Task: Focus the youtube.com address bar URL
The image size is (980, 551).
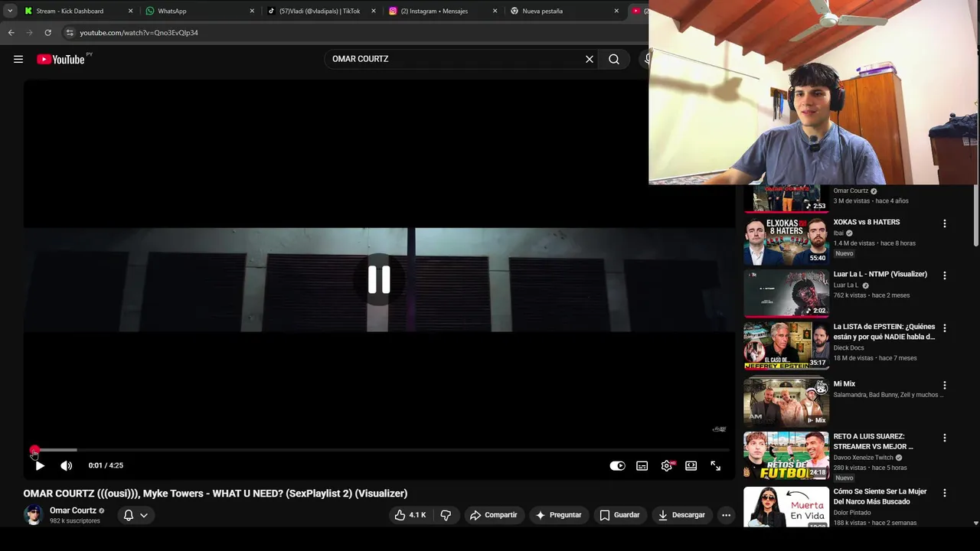Action: click(x=139, y=33)
